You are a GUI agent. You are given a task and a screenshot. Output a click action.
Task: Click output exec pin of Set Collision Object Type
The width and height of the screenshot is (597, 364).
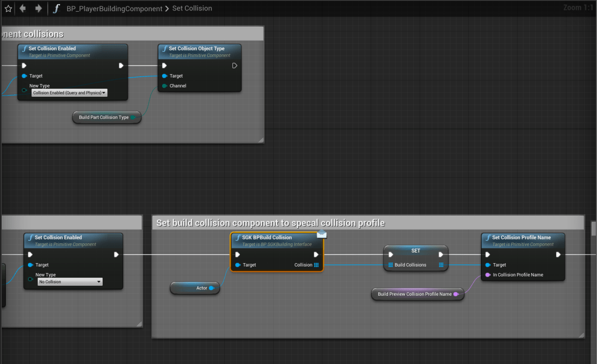[235, 65]
